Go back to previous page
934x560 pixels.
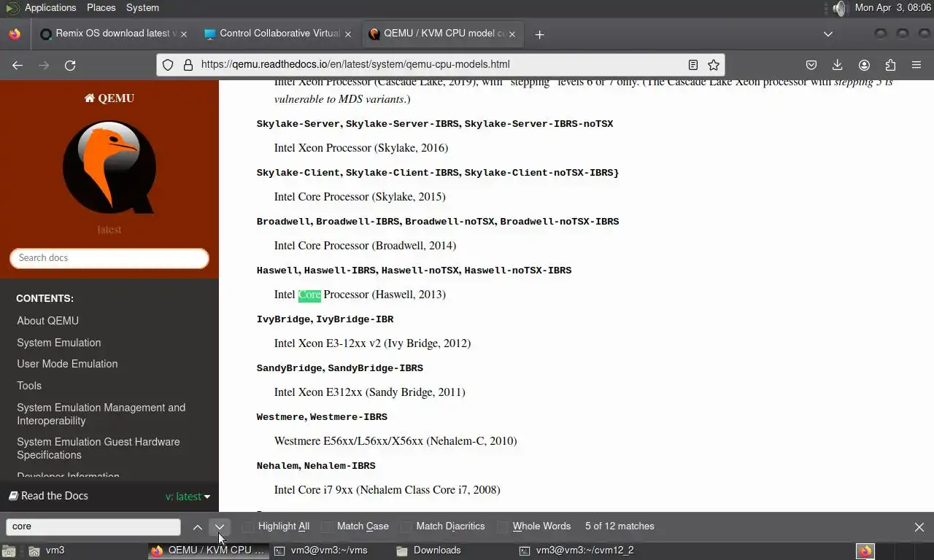pyautogui.click(x=18, y=65)
